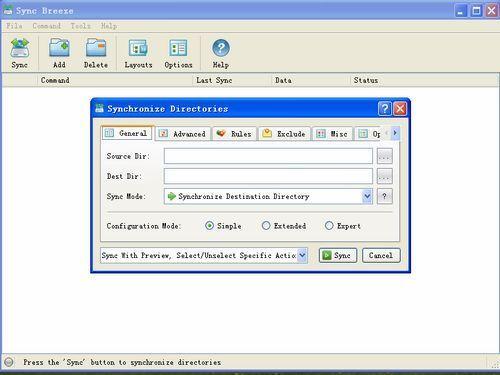Viewport: 500px width, 375px height.
Task: Click the Add command toolbar icon
Action: coord(59,53)
